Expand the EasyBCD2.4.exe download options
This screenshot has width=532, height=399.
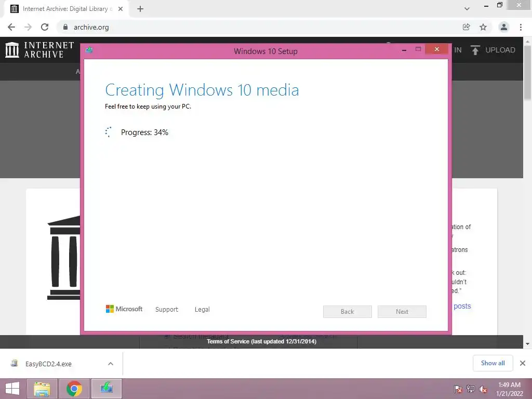click(111, 364)
